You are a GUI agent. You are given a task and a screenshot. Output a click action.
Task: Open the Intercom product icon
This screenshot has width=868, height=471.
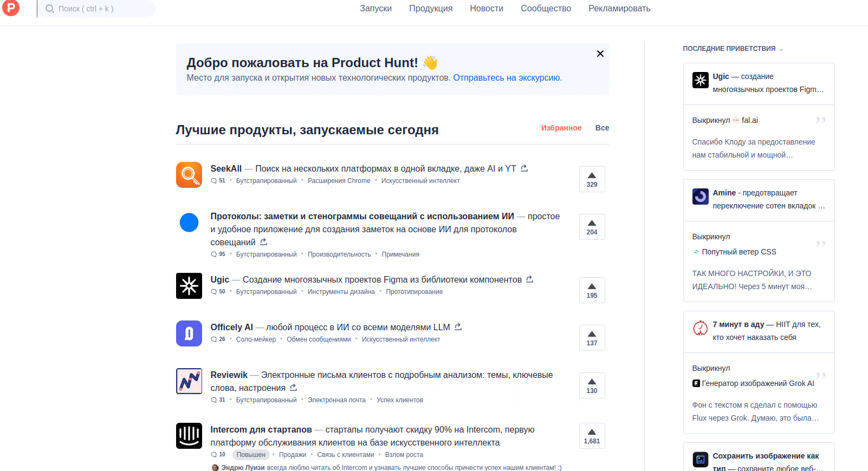tap(189, 436)
